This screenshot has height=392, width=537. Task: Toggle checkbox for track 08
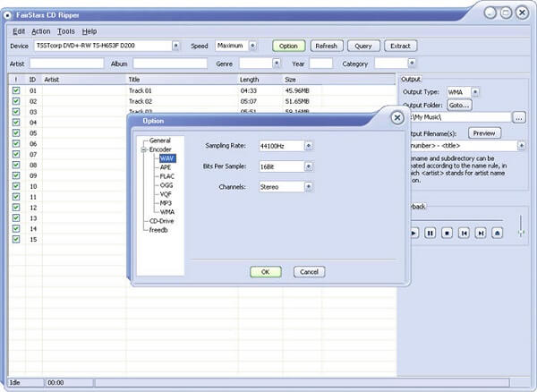click(16, 165)
